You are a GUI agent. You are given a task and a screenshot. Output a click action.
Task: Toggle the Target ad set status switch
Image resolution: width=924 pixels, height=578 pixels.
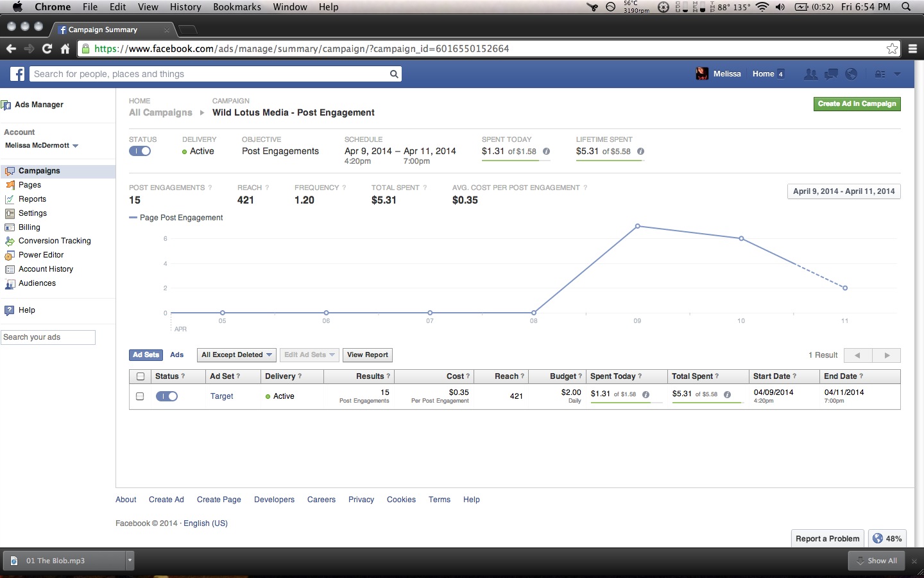click(167, 396)
